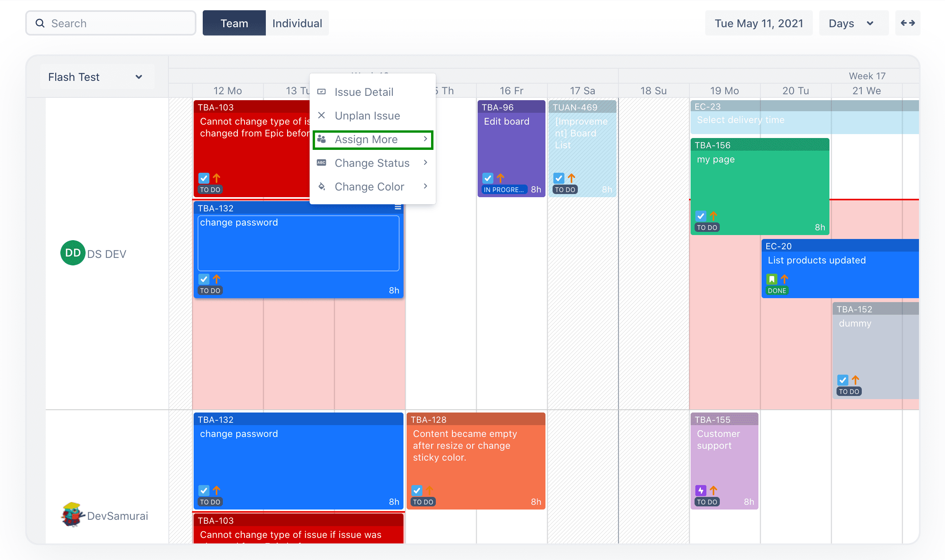Click in the Search input field

pyautogui.click(x=111, y=23)
